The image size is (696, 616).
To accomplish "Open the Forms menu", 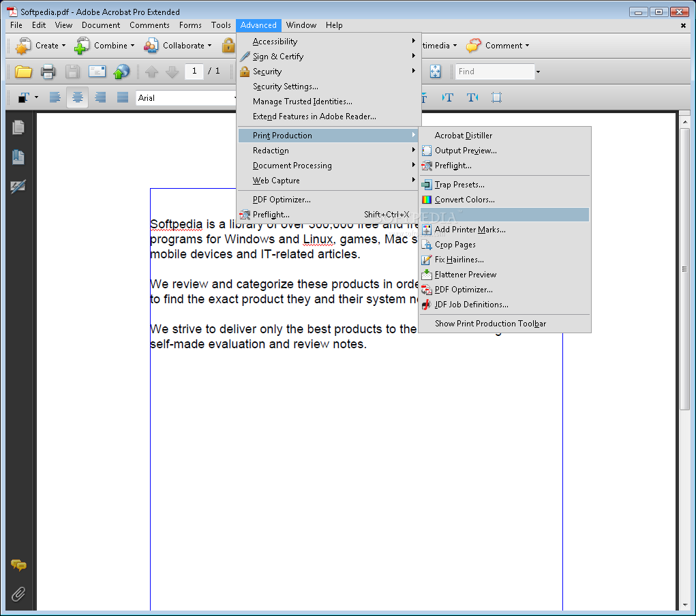I will 190,25.
